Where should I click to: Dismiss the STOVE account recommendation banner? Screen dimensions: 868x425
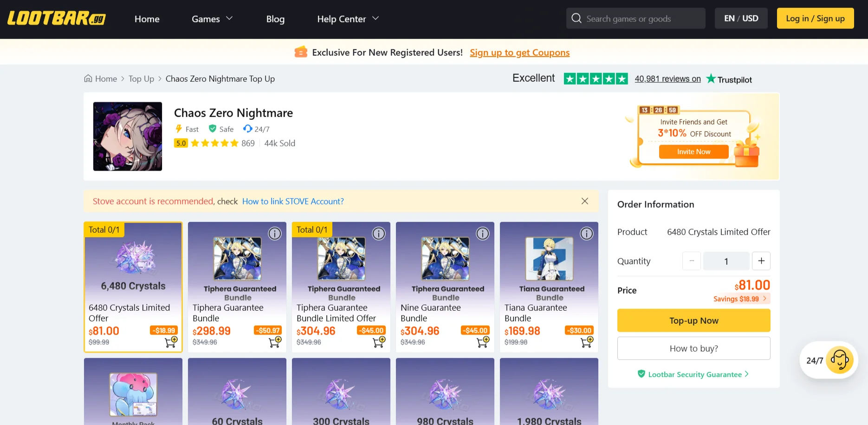click(584, 201)
